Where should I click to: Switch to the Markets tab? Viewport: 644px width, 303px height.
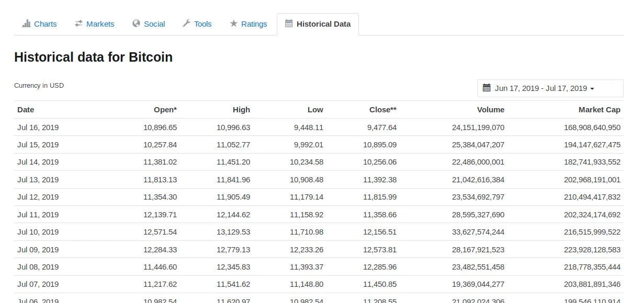95,24
